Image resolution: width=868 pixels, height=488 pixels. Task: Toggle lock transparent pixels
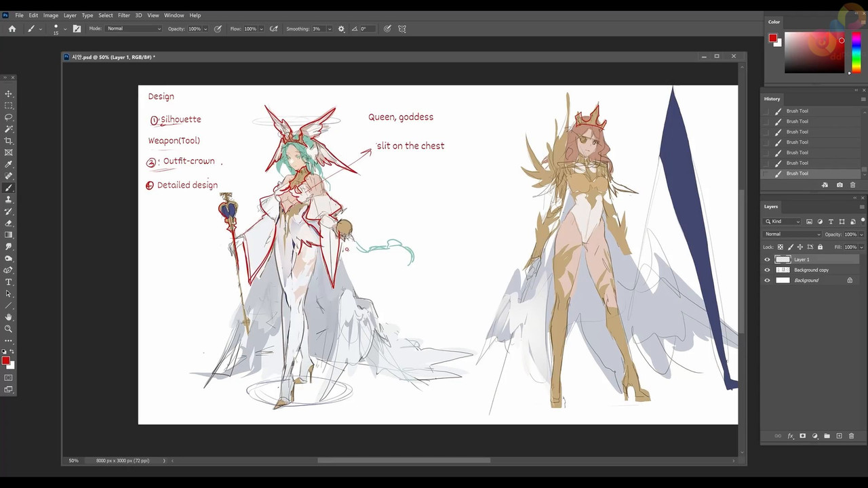781,247
